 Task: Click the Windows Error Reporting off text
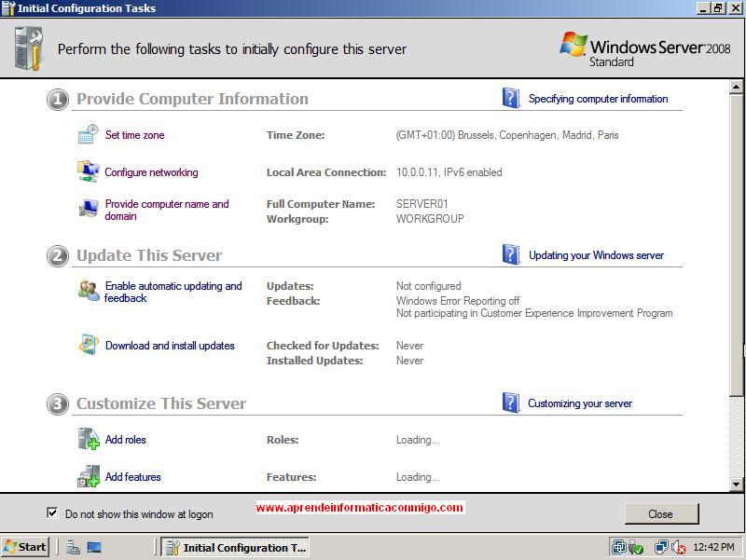pyautogui.click(x=458, y=301)
